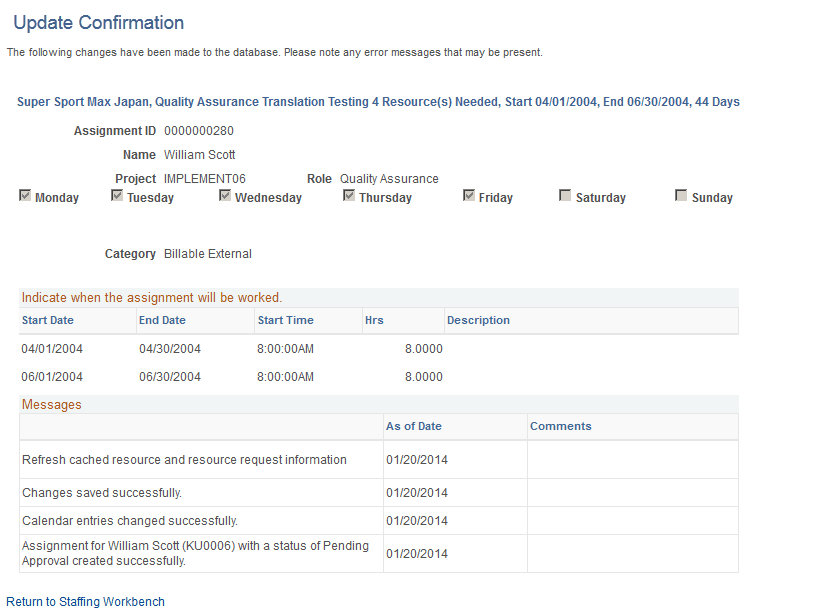Toggle the Monday checkbox
Screen dimensions: 824x612
[25, 195]
